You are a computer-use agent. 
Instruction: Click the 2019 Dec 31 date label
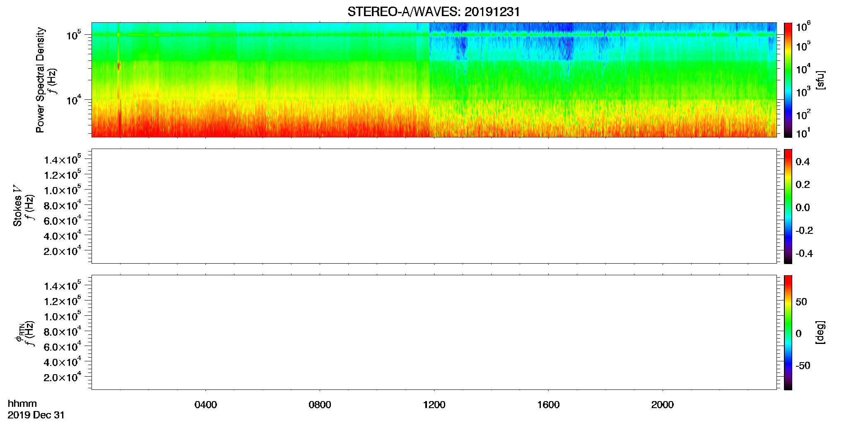pyautogui.click(x=36, y=415)
